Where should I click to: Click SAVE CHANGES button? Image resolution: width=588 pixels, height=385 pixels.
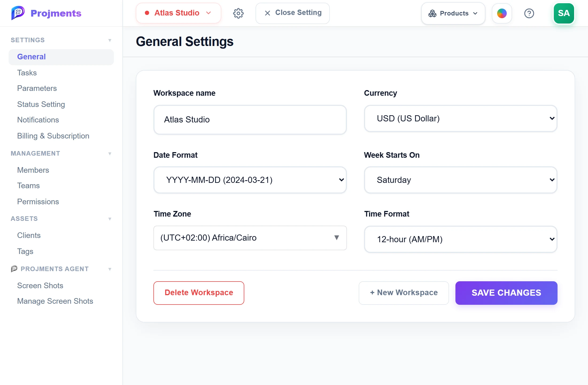click(x=506, y=293)
